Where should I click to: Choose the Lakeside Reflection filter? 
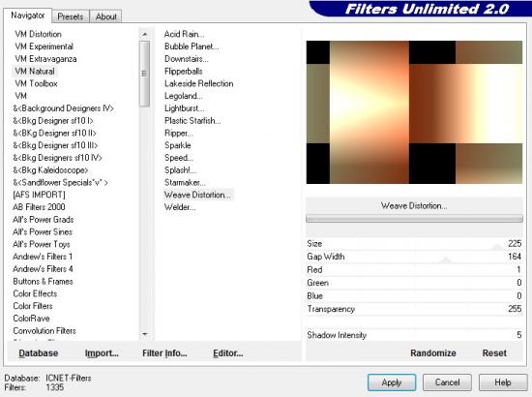[199, 83]
